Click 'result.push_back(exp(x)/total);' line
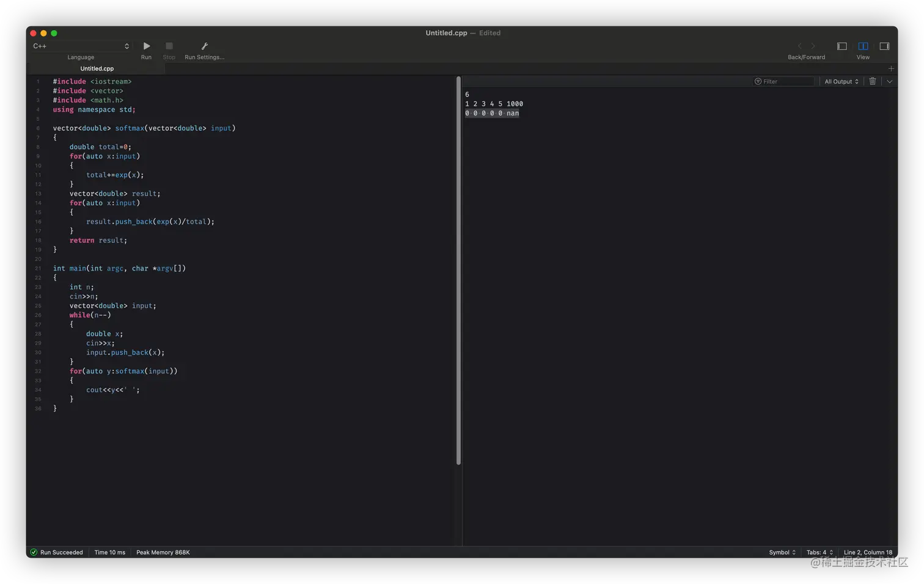 pyautogui.click(x=150, y=222)
